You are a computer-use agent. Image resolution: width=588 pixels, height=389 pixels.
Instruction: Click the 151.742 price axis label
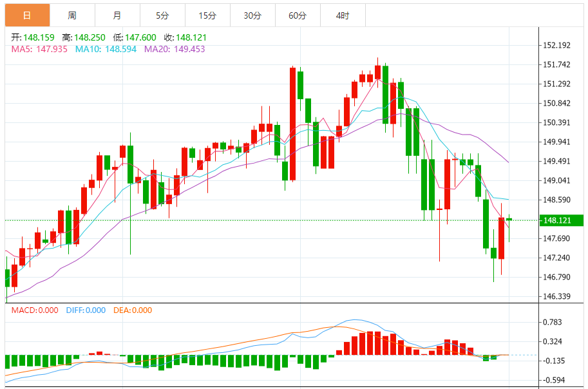click(557, 64)
